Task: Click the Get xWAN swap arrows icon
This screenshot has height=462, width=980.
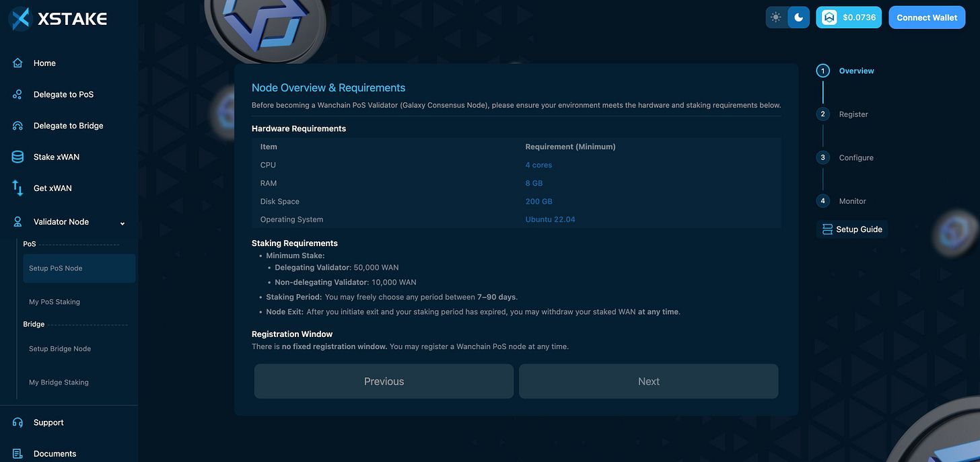Action: tap(18, 188)
